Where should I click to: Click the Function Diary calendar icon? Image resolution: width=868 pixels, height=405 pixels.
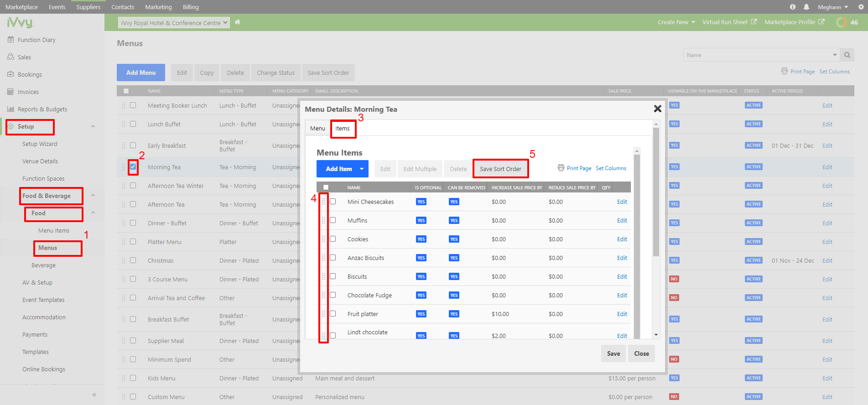click(10, 40)
